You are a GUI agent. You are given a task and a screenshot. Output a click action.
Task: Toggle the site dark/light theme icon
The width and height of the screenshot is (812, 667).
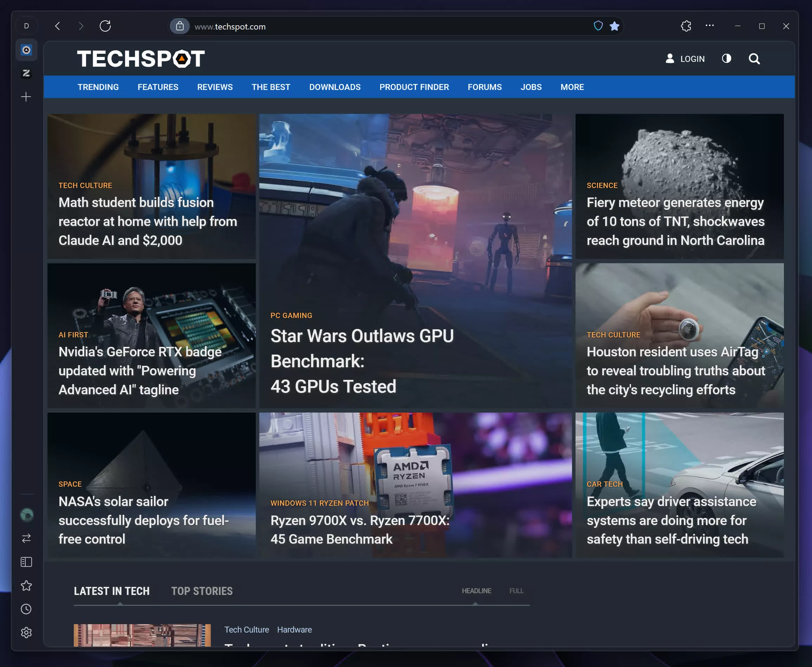pos(726,58)
